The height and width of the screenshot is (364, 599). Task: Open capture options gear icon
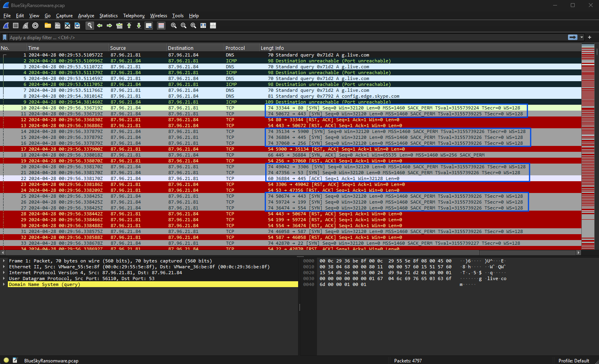(35, 25)
